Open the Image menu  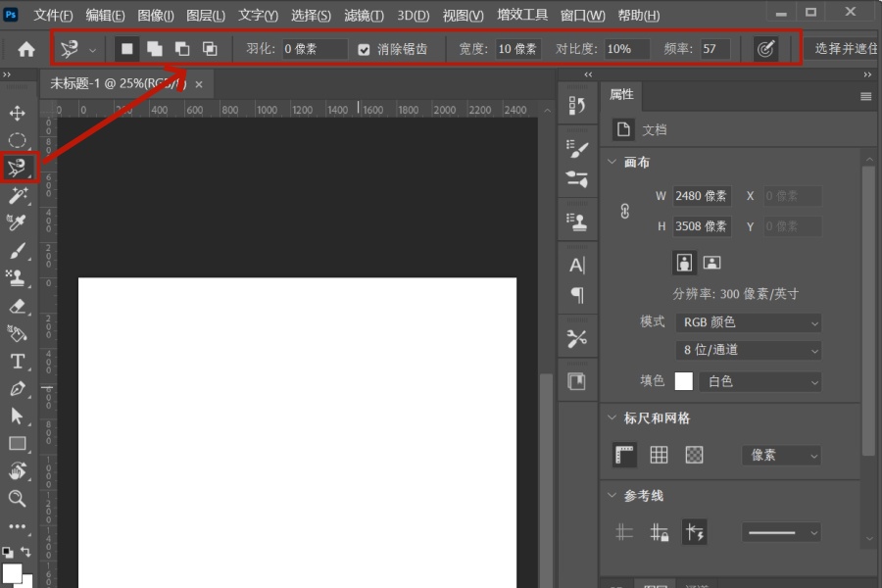click(x=156, y=16)
